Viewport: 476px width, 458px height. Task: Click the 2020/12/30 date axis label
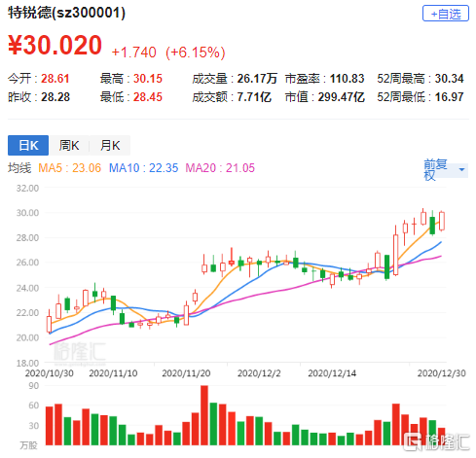(442, 373)
